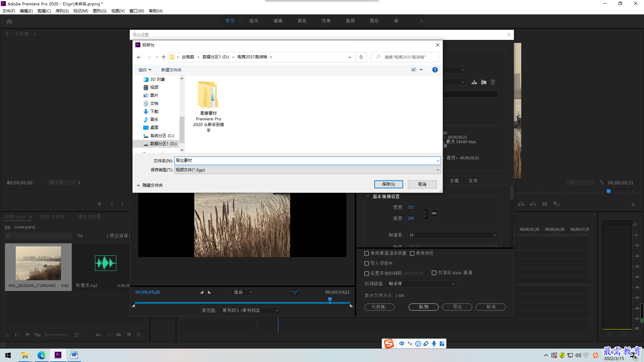Expand the address bar path dropdown

click(x=350, y=57)
